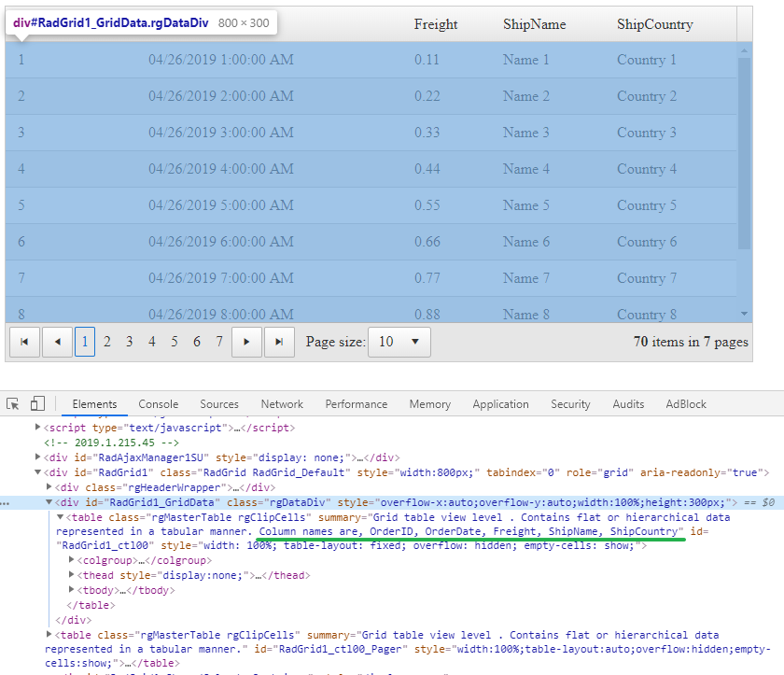Collapse the RadGrid1_GridData div node

tap(49, 502)
